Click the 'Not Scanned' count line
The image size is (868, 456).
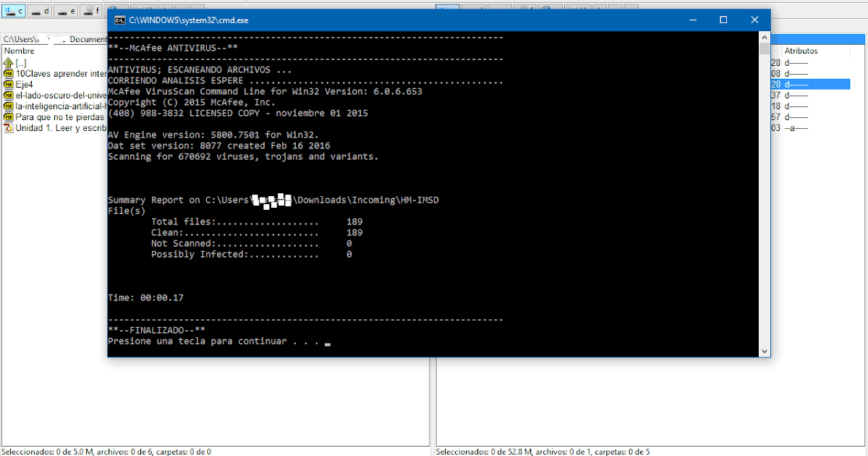tap(252, 244)
